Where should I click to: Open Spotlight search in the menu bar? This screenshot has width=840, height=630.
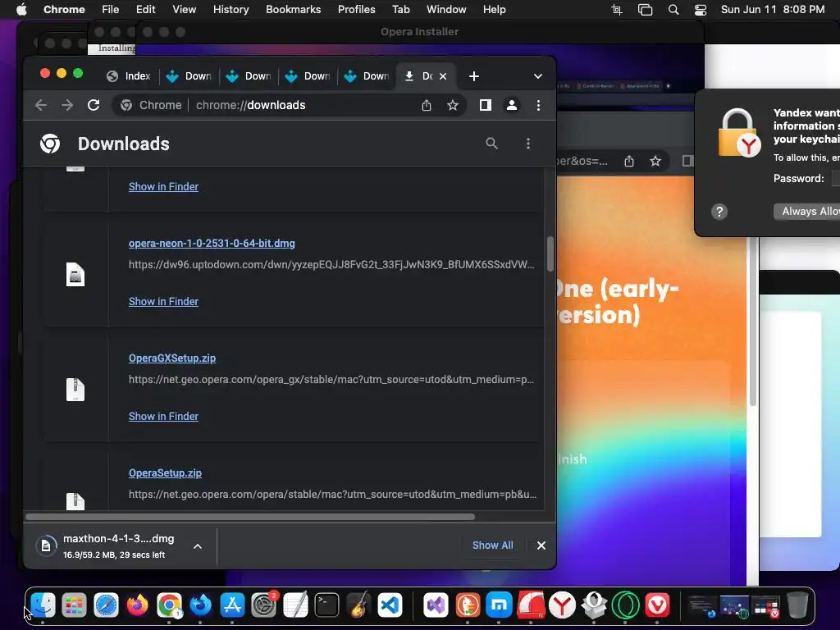[x=673, y=10]
